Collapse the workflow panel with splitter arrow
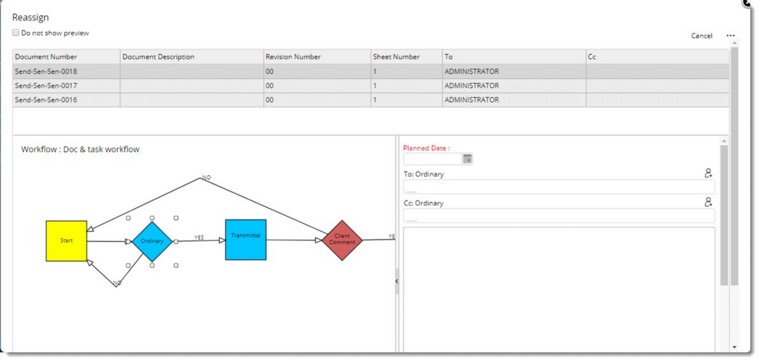 pyautogui.click(x=397, y=281)
